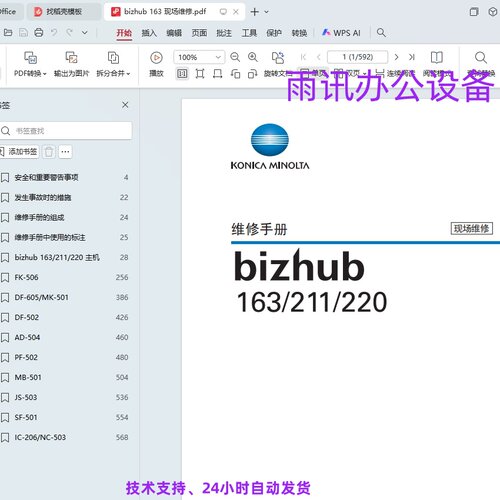
Task: Open the new tab plus button
Action: (255, 12)
